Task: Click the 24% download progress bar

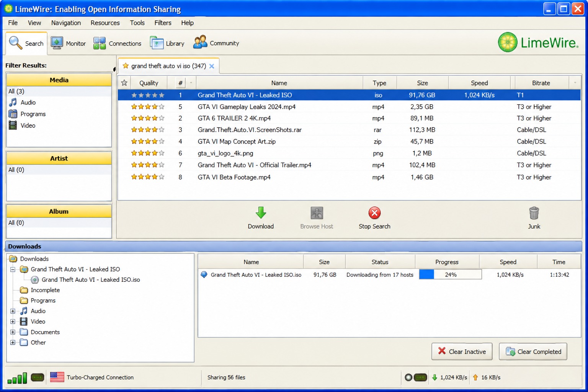Action: click(x=450, y=274)
